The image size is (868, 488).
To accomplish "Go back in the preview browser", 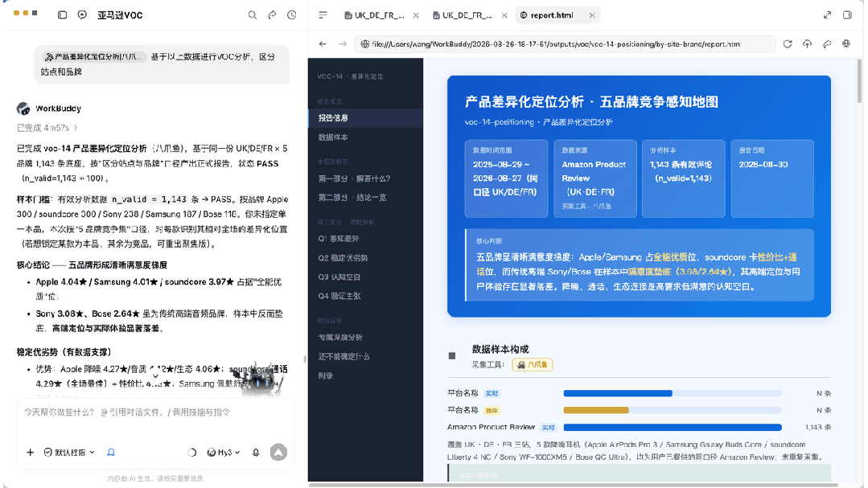I will click(x=323, y=43).
